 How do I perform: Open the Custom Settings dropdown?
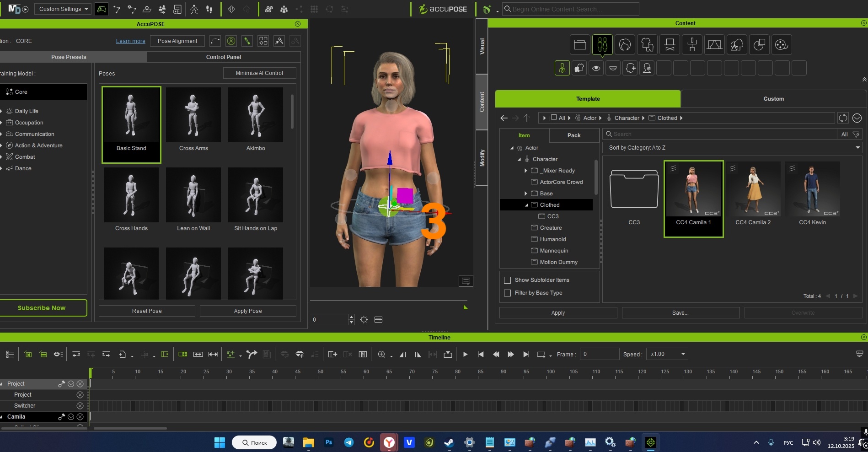tap(63, 9)
